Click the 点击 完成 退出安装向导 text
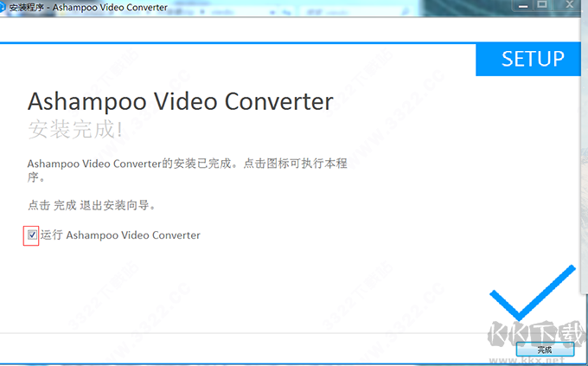Screen dimensions: 588x366 [92, 205]
